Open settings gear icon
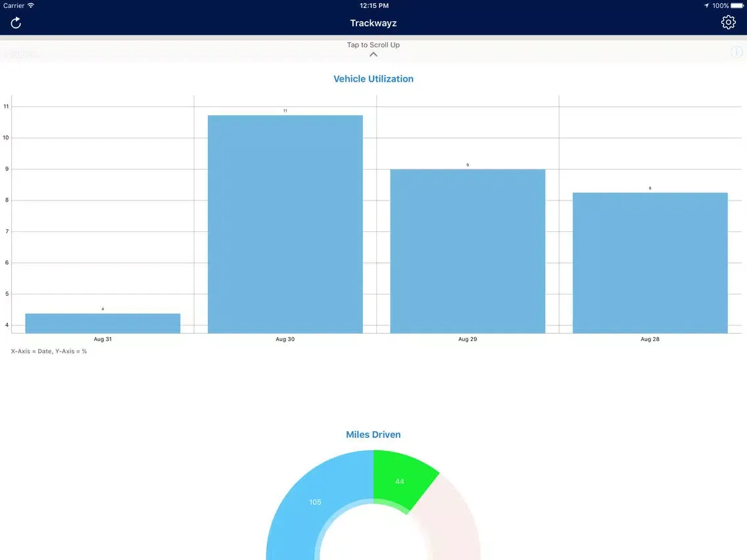Viewport: 747px width, 560px height. pyautogui.click(x=728, y=22)
